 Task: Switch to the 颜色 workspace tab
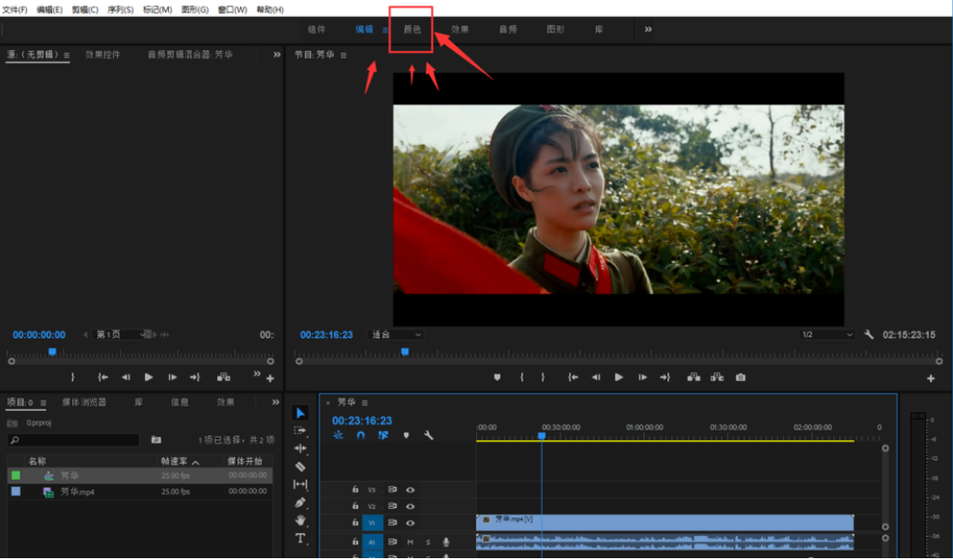point(412,29)
